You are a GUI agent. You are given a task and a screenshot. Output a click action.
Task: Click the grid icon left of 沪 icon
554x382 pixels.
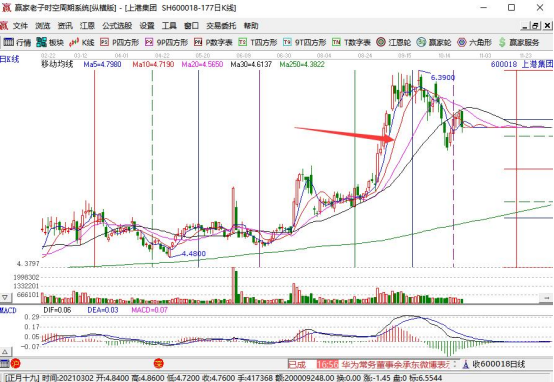[x=5, y=363]
